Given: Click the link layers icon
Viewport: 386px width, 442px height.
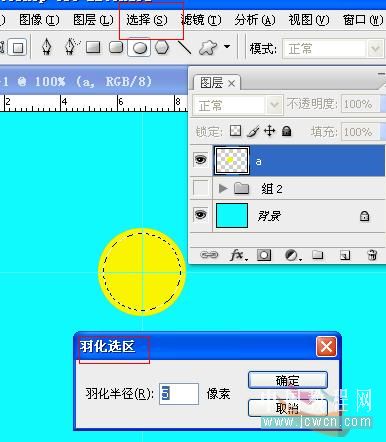Looking at the screenshot, I should pos(209,255).
